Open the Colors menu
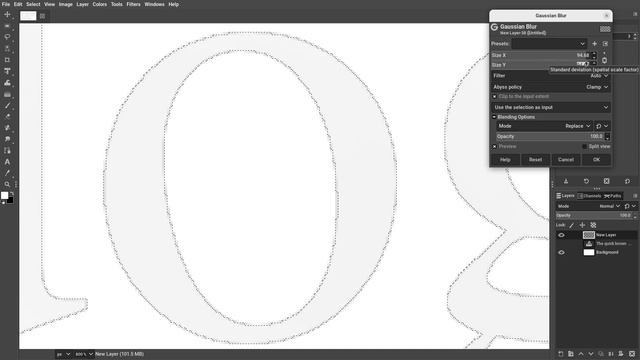The height and width of the screenshot is (360, 640). [x=99, y=4]
